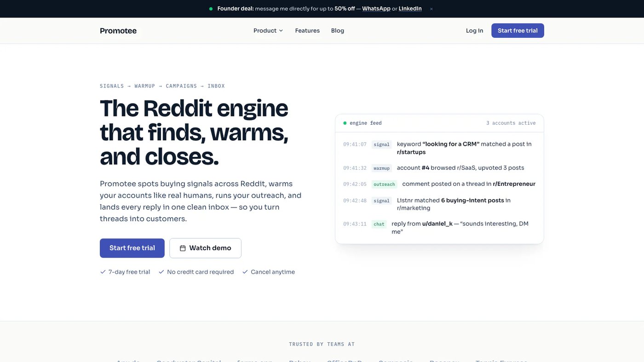Click checkmark beside Cancel anytime
The image size is (644, 362).
(x=245, y=272)
